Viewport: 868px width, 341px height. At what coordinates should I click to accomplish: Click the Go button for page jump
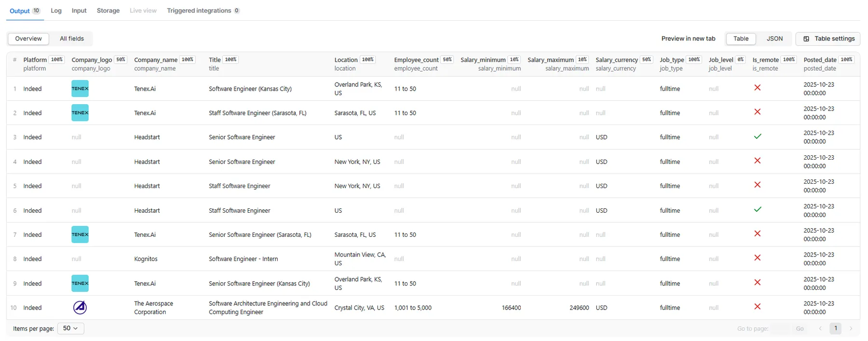[800, 328]
